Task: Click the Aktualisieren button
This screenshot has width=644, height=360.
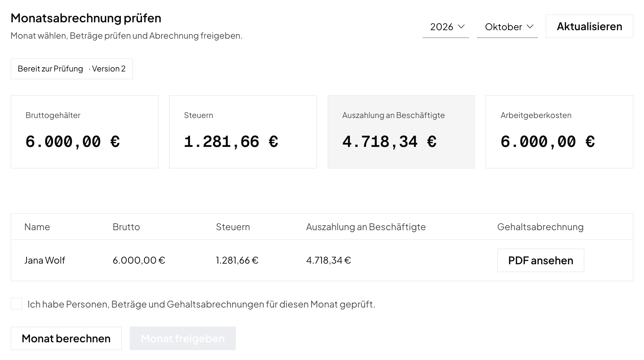Action: (589, 26)
